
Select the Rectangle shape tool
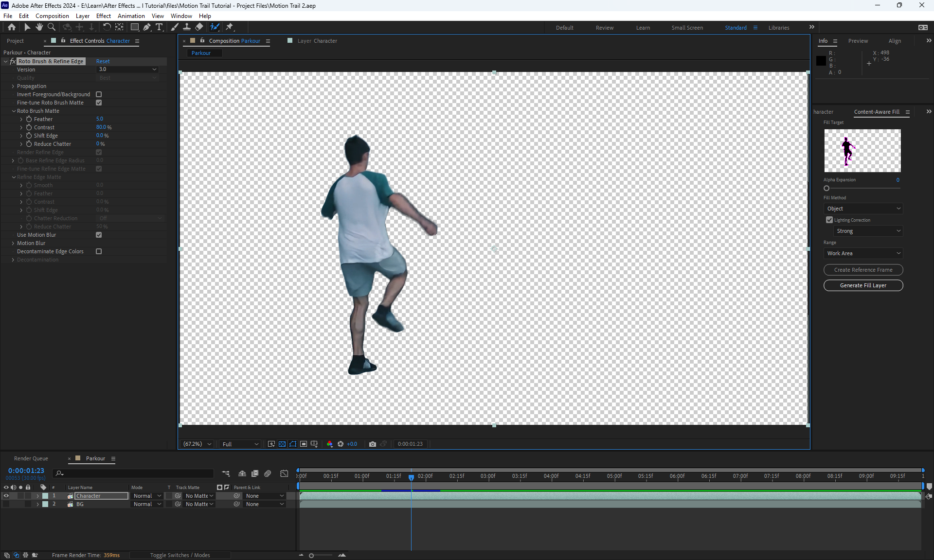click(135, 27)
